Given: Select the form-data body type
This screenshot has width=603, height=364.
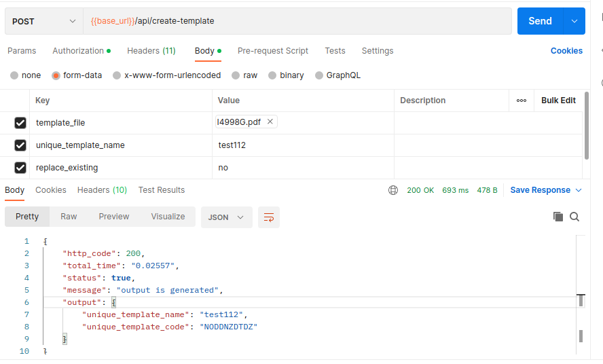Looking at the screenshot, I should [77, 75].
